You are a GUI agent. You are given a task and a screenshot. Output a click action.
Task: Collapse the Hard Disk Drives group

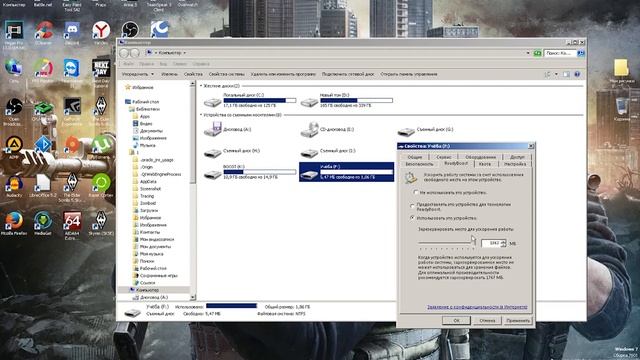tap(201, 86)
